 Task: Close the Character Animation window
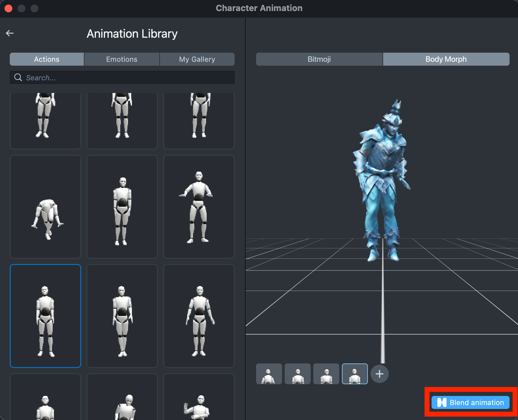[x=9, y=8]
